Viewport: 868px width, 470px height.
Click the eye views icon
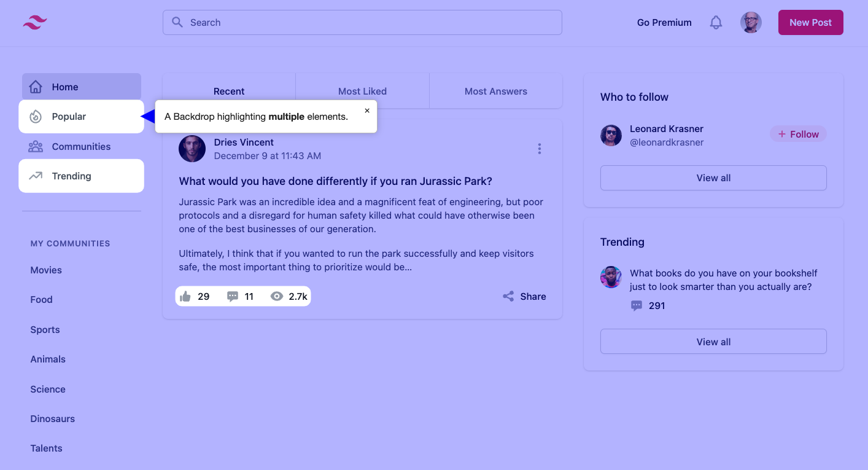(277, 297)
